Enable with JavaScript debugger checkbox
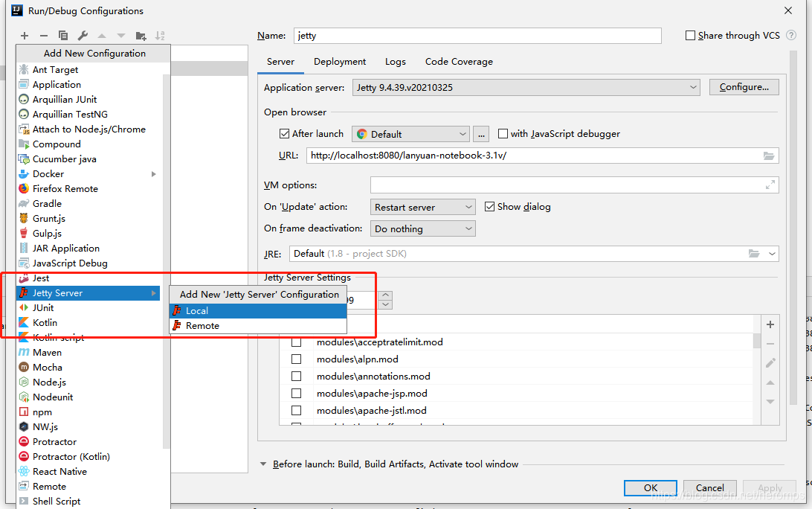This screenshot has width=812, height=509. coord(503,134)
